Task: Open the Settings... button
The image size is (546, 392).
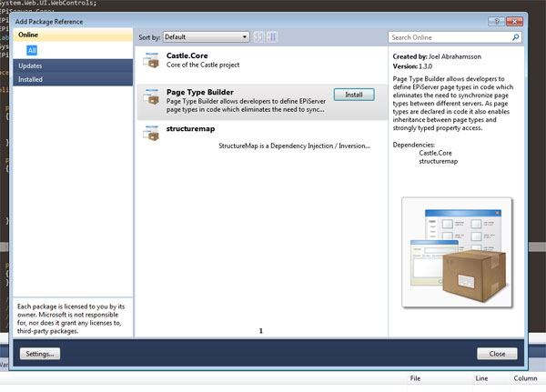Action: tap(40, 354)
